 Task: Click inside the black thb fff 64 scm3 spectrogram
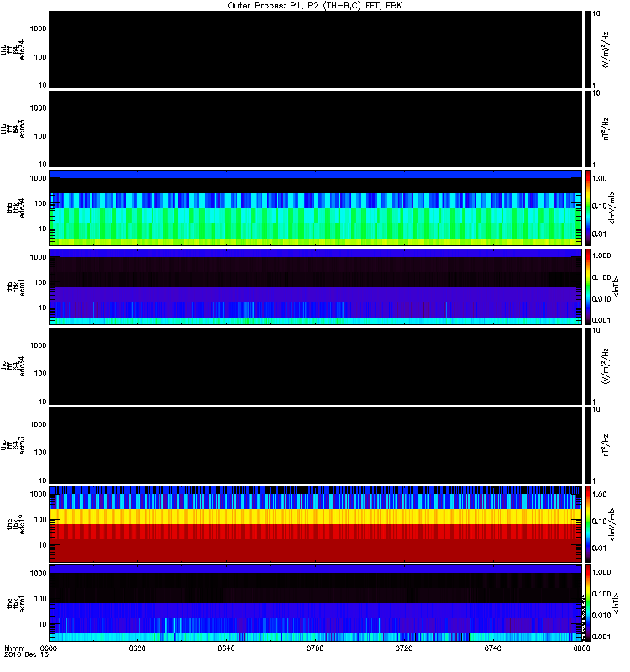[315, 129]
